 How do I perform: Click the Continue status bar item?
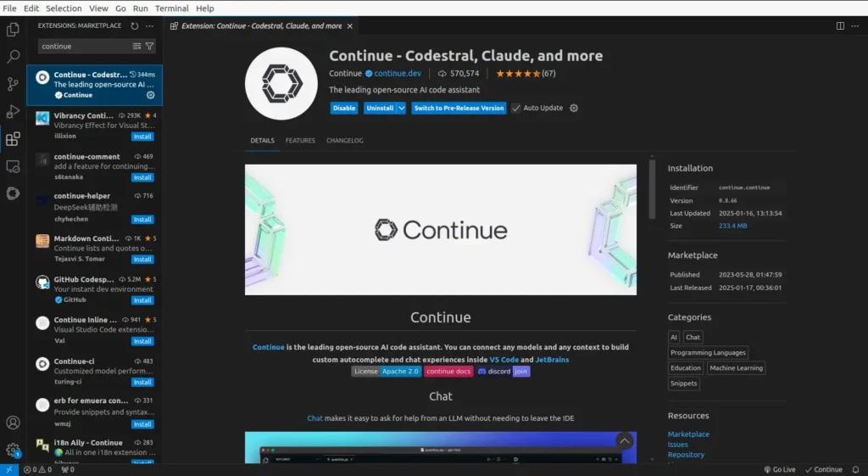pyautogui.click(x=824, y=470)
